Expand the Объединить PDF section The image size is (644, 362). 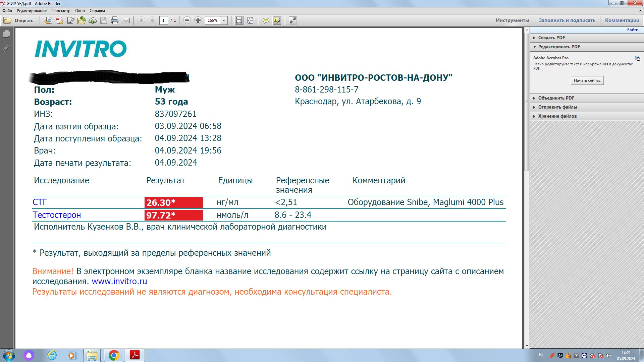click(556, 98)
